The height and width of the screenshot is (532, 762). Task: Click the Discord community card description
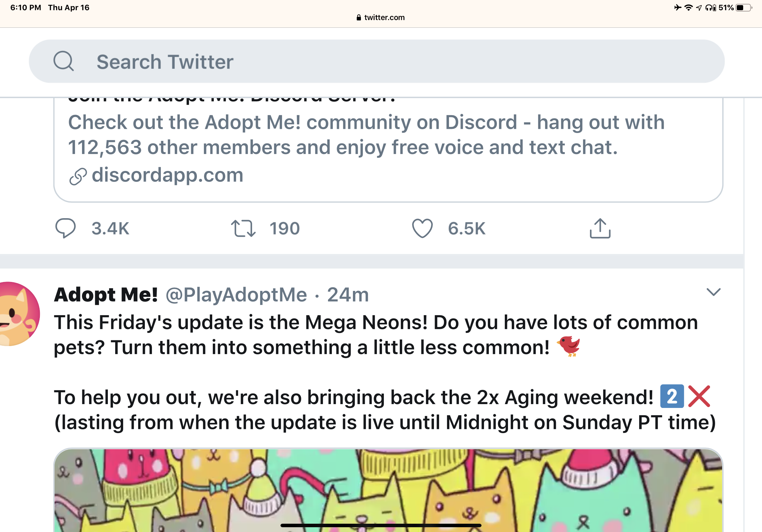point(365,135)
